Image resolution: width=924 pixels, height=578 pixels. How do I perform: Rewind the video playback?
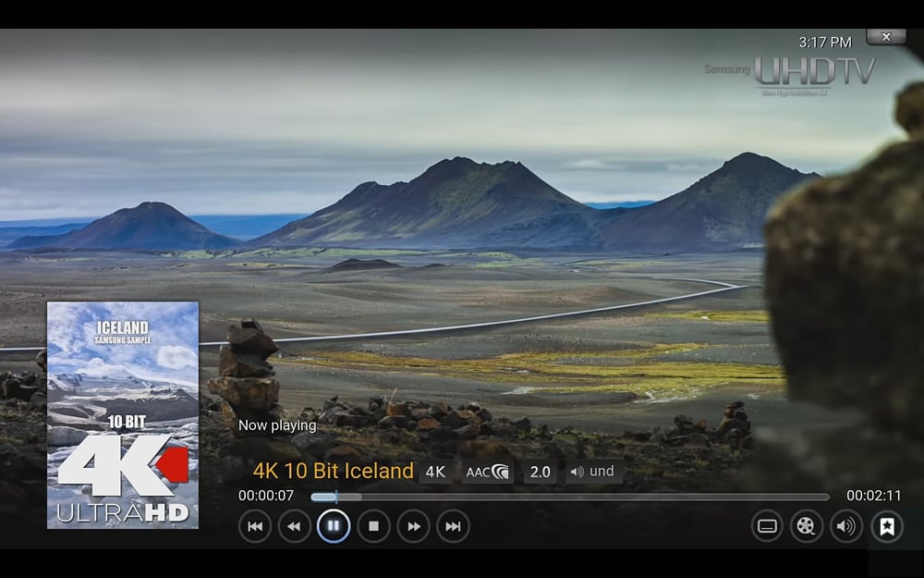pyautogui.click(x=294, y=526)
